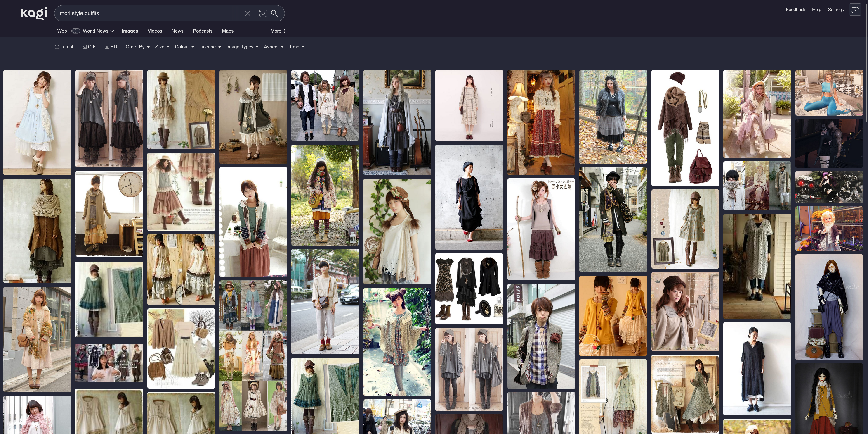Image resolution: width=868 pixels, height=434 pixels.
Task: Open the Colour filter dropdown
Action: pyautogui.click(x=184, y=47)
